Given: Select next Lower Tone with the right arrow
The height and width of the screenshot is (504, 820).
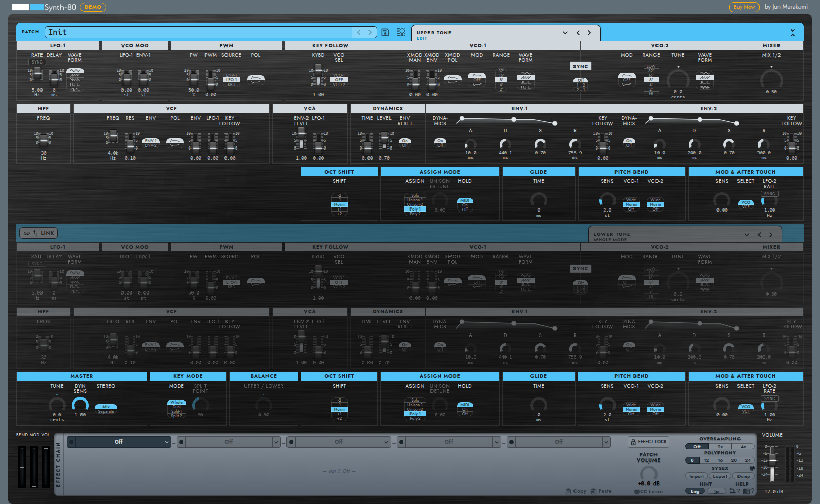Looking at the screenshot, I should (771, 235).
